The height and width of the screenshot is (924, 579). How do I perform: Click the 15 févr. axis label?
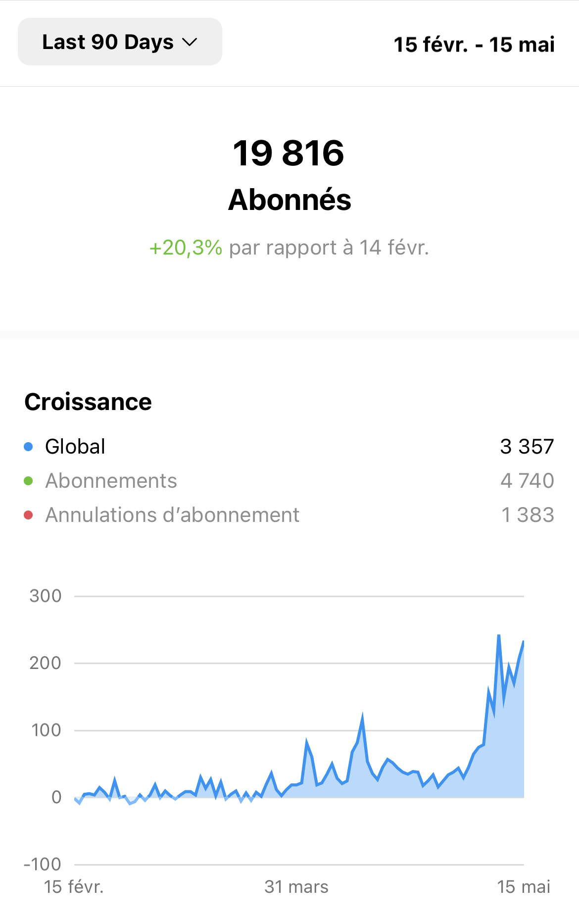coord(74,887)
